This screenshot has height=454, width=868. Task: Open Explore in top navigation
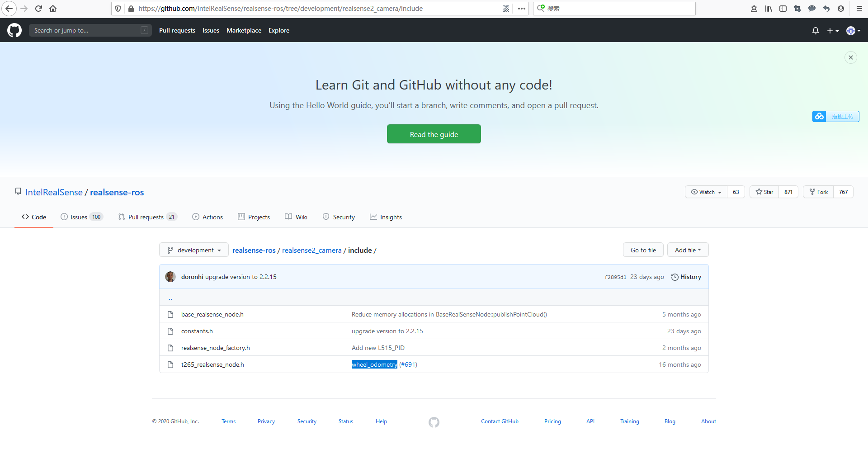(279, 30)
